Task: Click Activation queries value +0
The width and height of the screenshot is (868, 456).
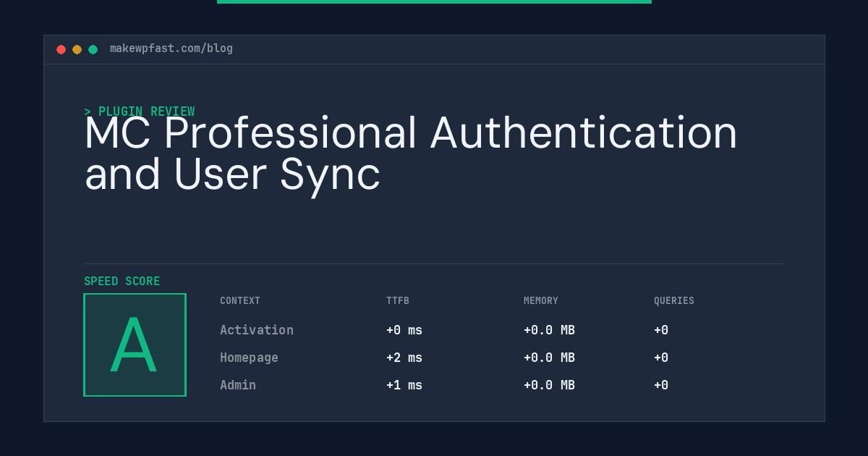Action: click(661, 330)
